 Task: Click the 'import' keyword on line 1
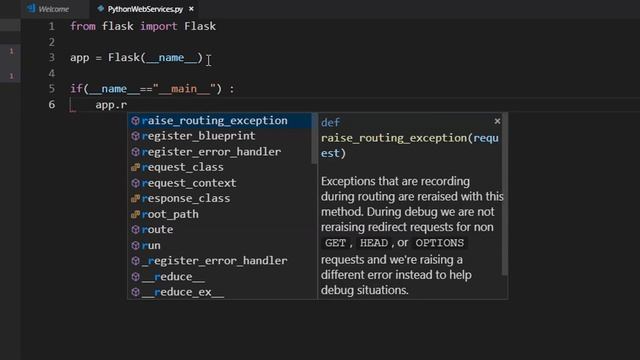(159, 27)
